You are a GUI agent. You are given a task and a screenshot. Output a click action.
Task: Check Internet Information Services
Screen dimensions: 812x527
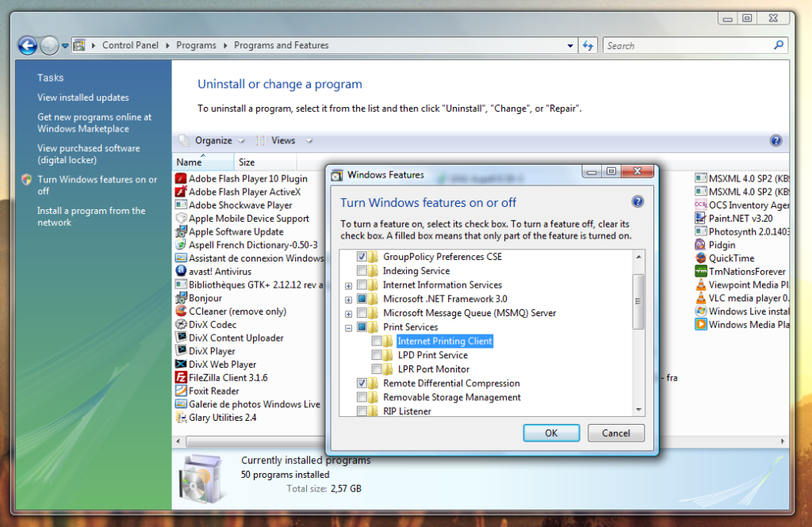(362, 285)
